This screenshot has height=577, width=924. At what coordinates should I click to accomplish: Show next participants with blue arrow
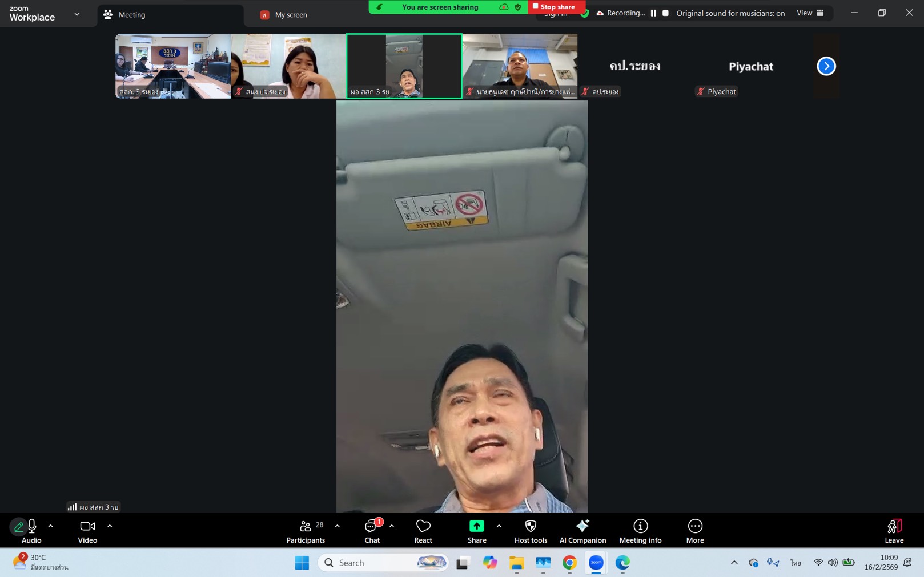tap(826, 66)
